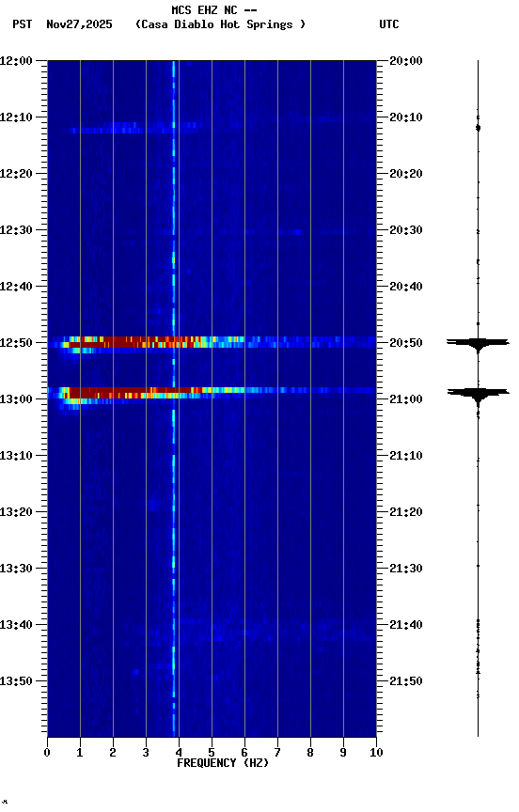Screen dimensions: 519x812
Task: Click the 21:40 UTC time label
Action: (x=406, y=625)
